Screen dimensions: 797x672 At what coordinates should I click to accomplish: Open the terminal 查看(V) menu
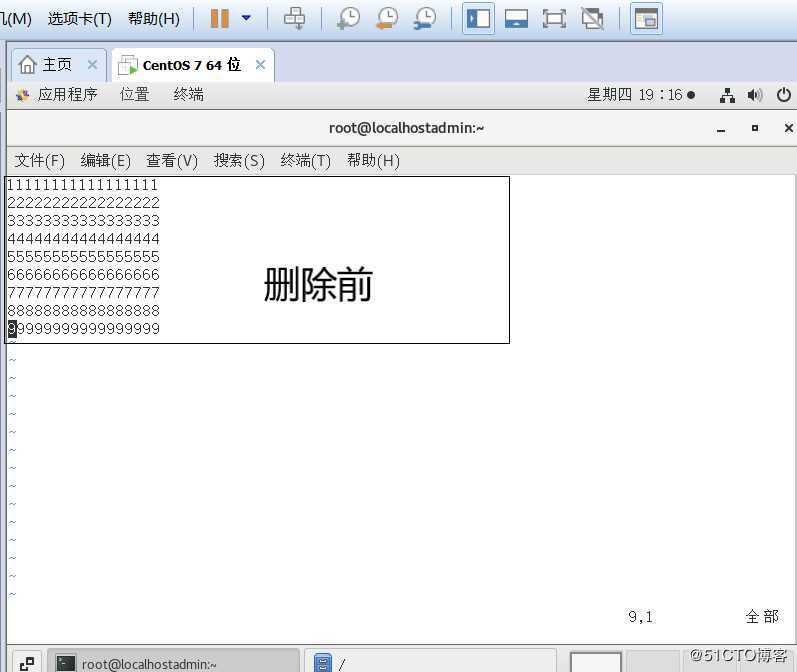(172, 161)
